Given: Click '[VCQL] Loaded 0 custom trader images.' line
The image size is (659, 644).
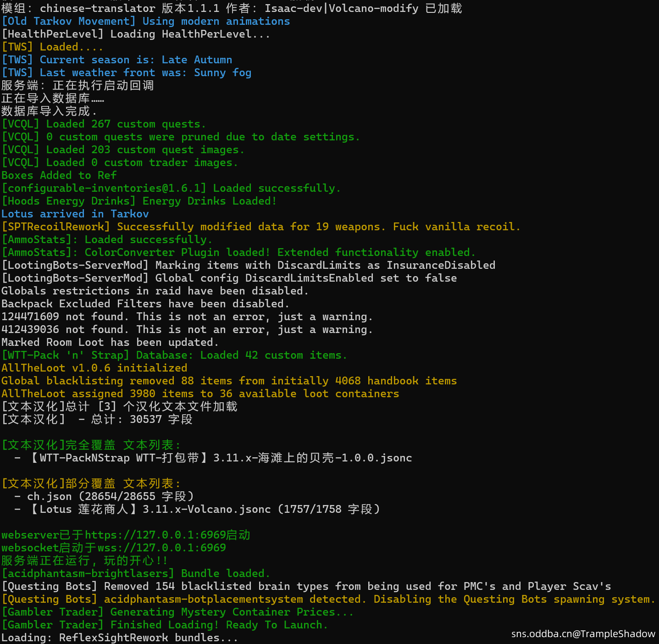Looking at the screenshot, I should point(120,163).
